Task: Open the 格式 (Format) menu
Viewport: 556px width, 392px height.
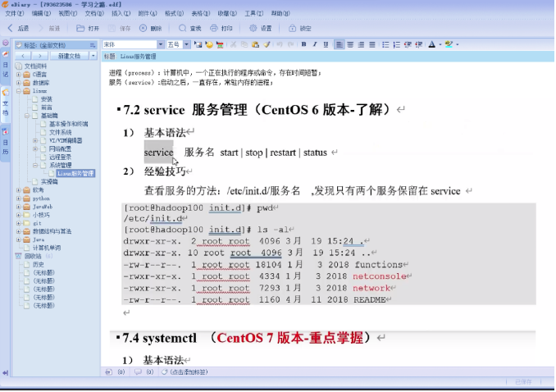Action: point(173,13)
